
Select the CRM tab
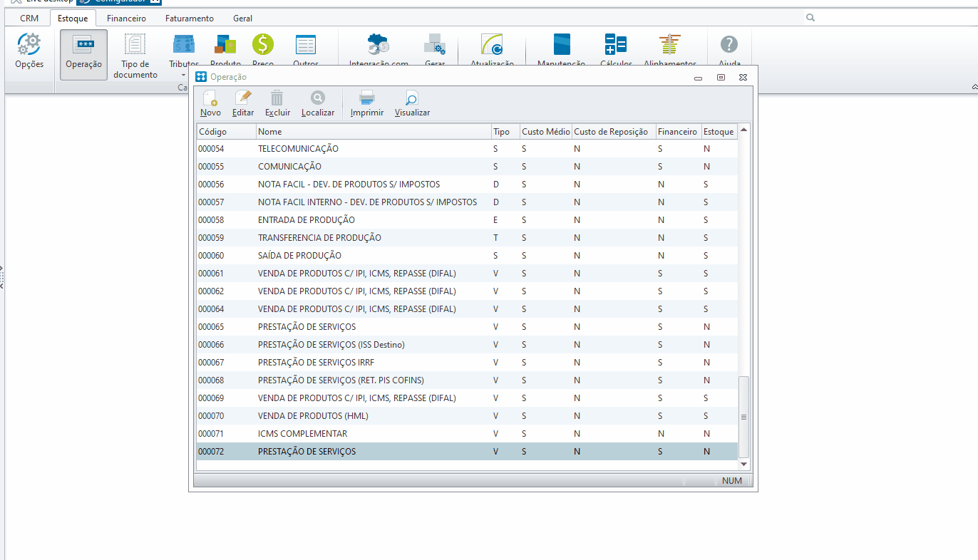point(29,19)
